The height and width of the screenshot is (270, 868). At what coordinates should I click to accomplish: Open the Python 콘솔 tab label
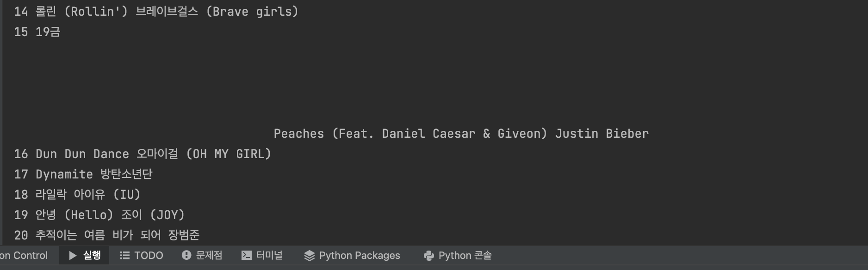click(x=465, y=255)
